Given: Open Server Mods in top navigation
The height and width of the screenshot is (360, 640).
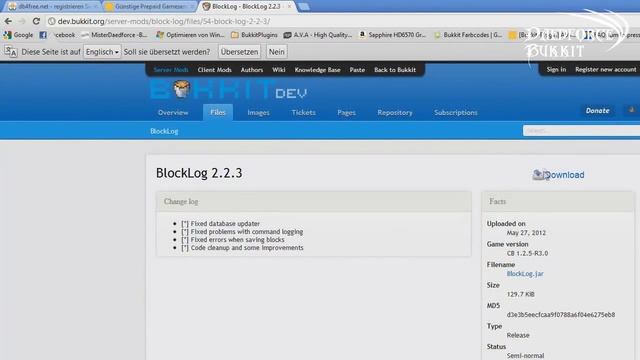Looking at the screenshot, I should (x=171, y=70).
